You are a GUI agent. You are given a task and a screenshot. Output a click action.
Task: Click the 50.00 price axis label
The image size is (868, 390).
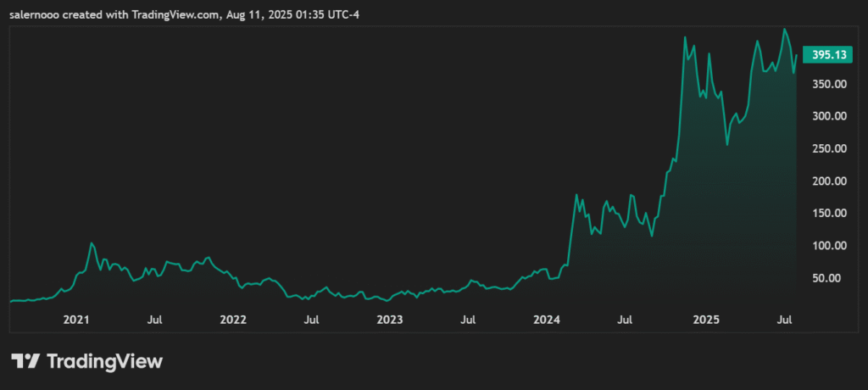829,277
